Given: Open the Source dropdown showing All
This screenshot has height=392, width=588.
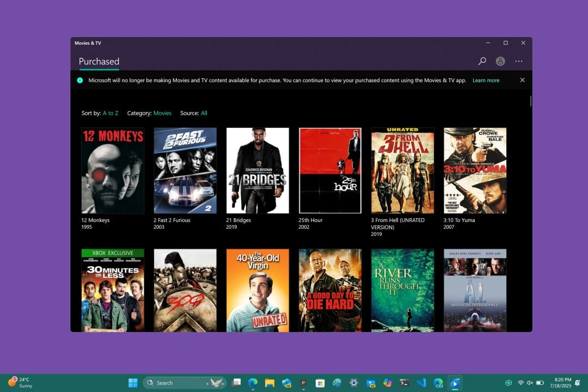Looking at the screenshot, I should tap(204, 113).
